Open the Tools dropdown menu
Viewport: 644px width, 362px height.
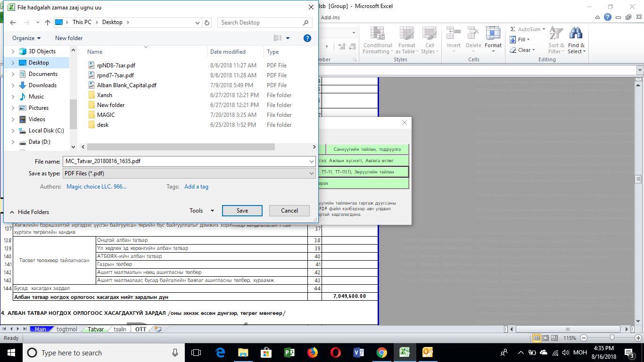(x=202, y=211)
